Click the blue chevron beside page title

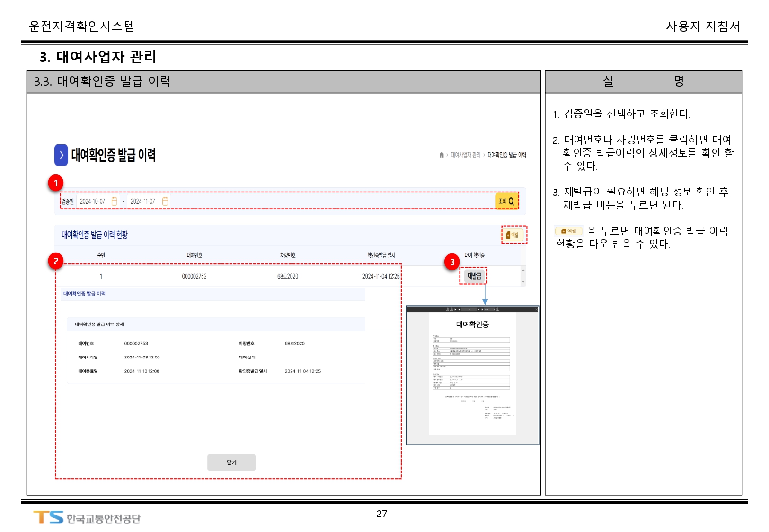61,155
